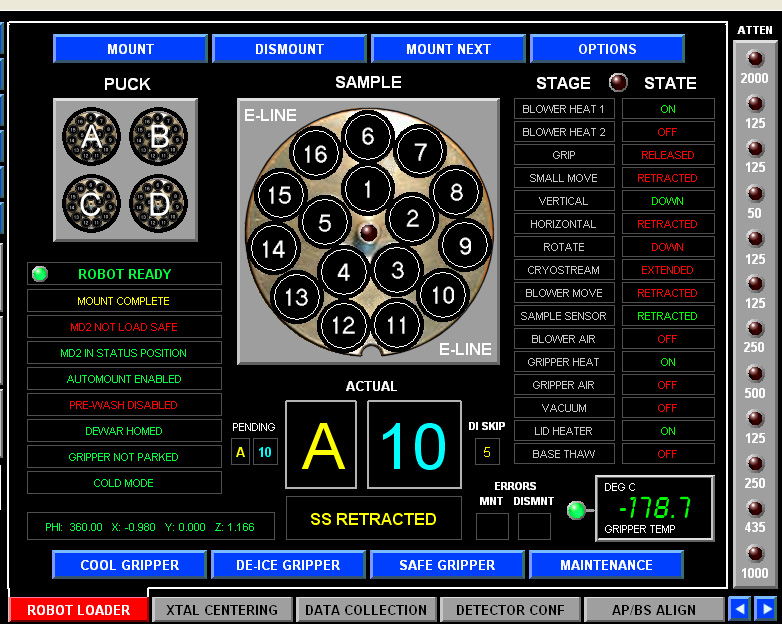782x624 pixels.
Task: Toggle the 2000 attenuator indicator
Action: pyautogui.click(x=753, y=58)
